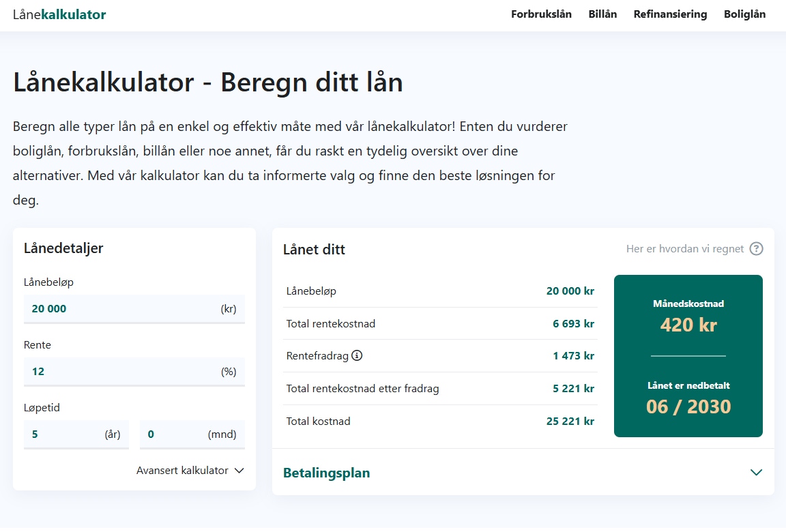This screenshot has width=786, height=532.
Task: Click the green Månedskostnad summary card
Action: [x=688, y=355]
